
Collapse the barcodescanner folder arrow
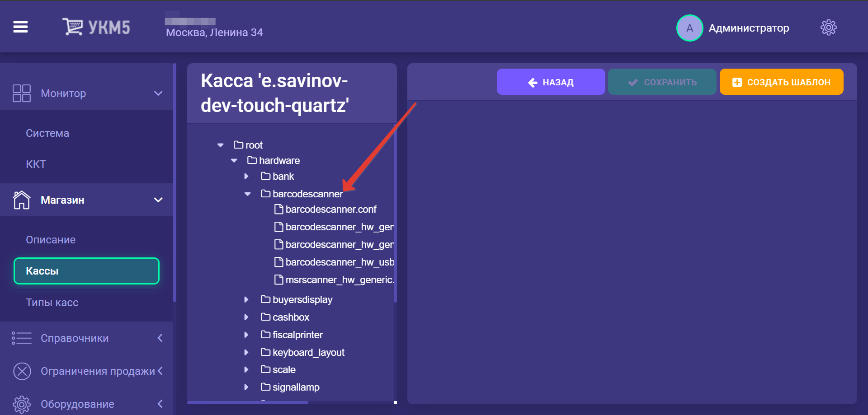point(248,194)
